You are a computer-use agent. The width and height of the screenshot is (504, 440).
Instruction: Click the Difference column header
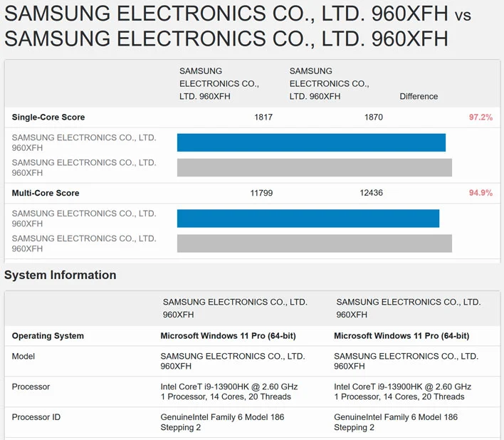[x=419, y=96]
